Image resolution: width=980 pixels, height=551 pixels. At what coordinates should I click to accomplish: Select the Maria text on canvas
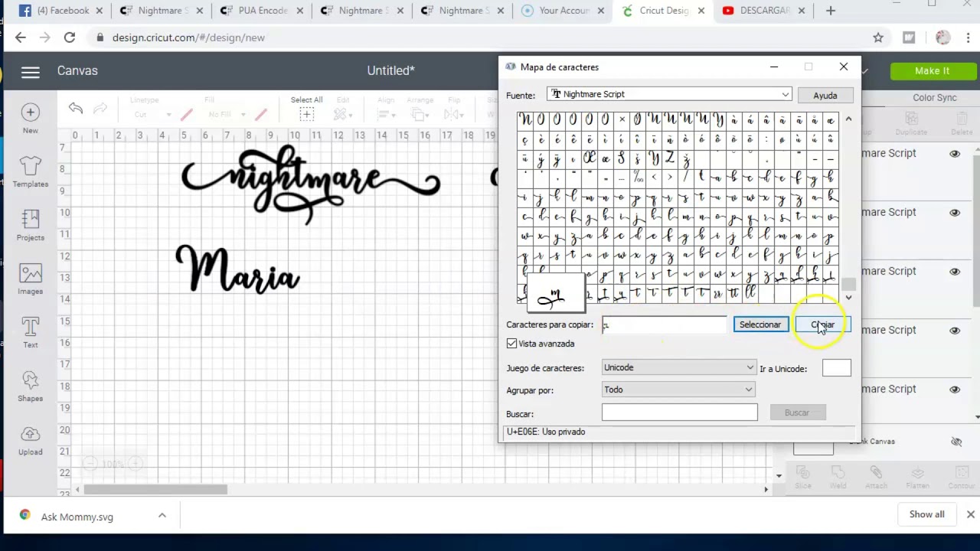pyautogui.click(x=237, y=269)
